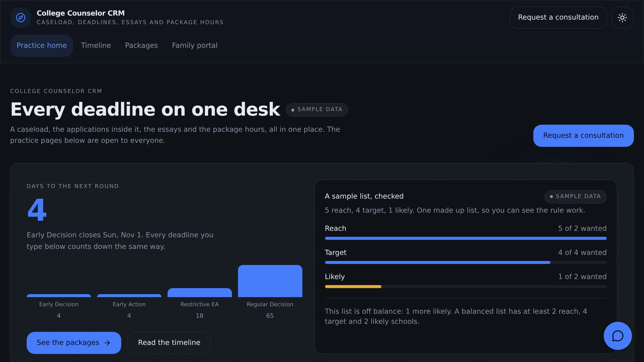Click the SAMPLE DATA badge beside the headline
644x362 pixels.
tap(317, 110)
